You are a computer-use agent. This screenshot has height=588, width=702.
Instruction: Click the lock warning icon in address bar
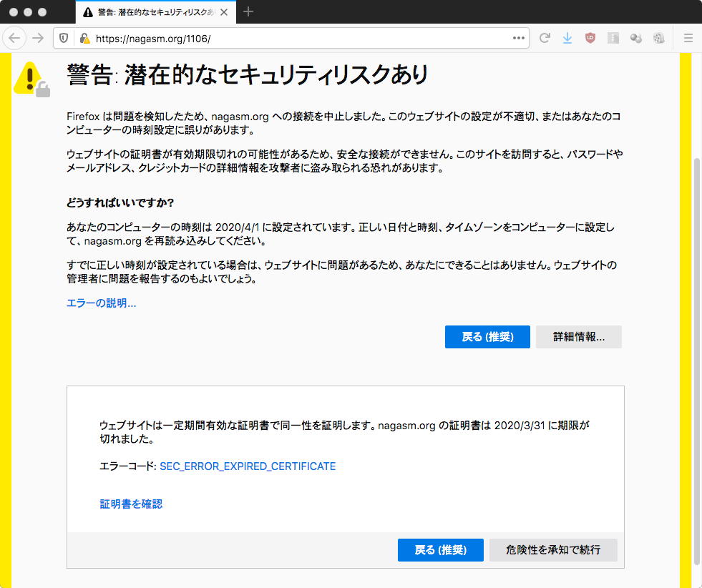click(x=84, y=39)
